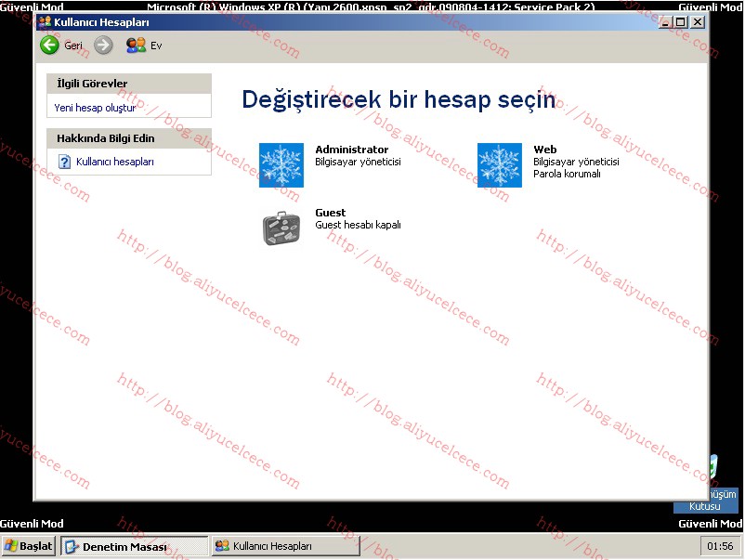
Task: Select the Web account snowflake picture
Action: click(500, 164)
